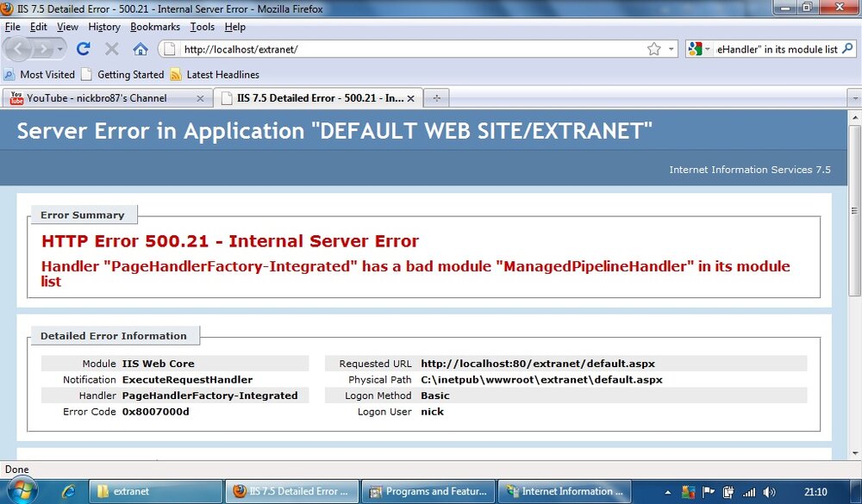
Task: Open the new tab plus button
Action: 436,98
